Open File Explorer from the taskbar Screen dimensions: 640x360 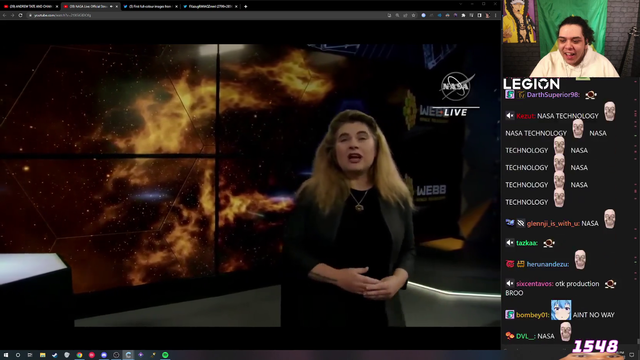(42, 355)
